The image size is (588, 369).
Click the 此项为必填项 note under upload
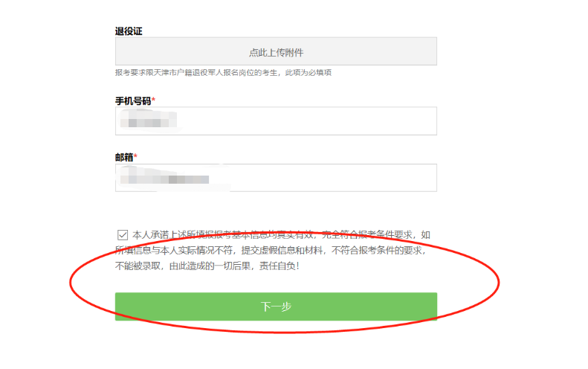click(308, 72)
